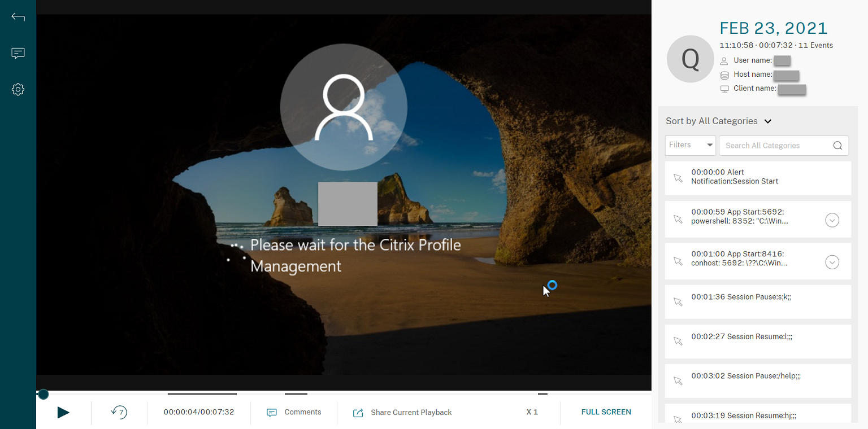Viewport: 868px width, 429px height.
Task: Expand the conhost App Start event
Action: point(832,262)
